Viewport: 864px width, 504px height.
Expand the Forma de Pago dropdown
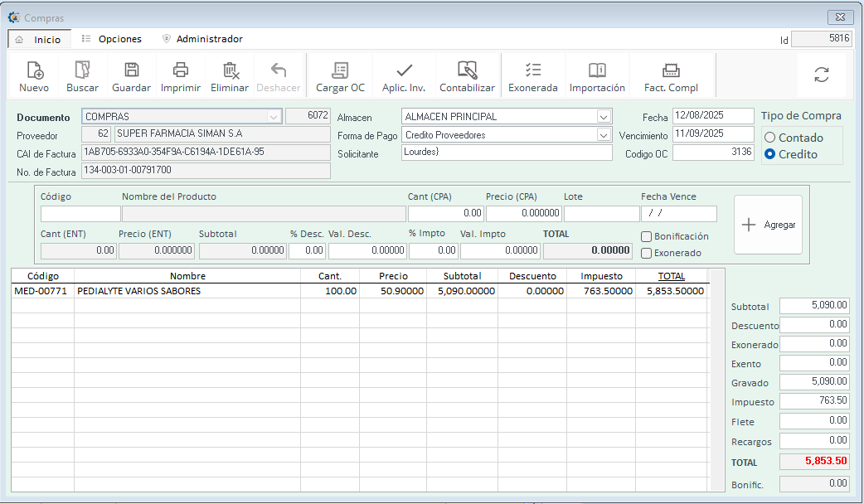coord(604,135)
